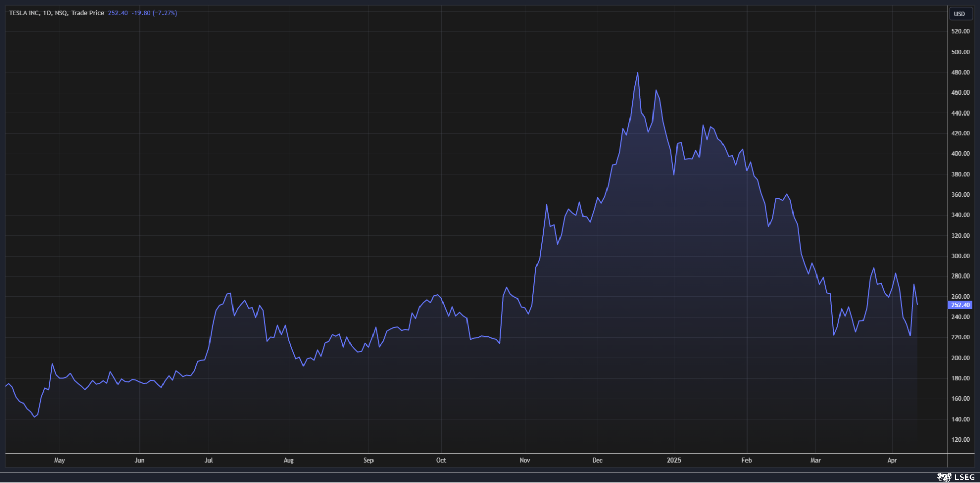
Task: Click the Trade Price value 252.40 in header
Action: [x=118, y=13]
